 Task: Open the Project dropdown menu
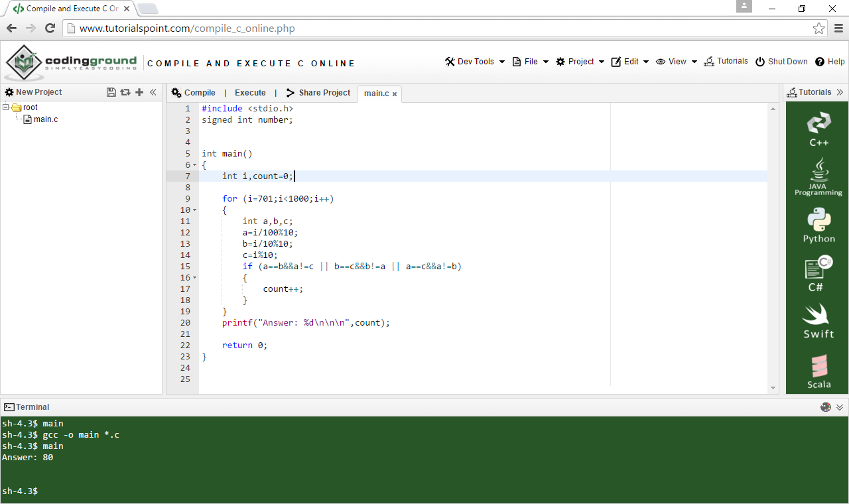[580, 62]
